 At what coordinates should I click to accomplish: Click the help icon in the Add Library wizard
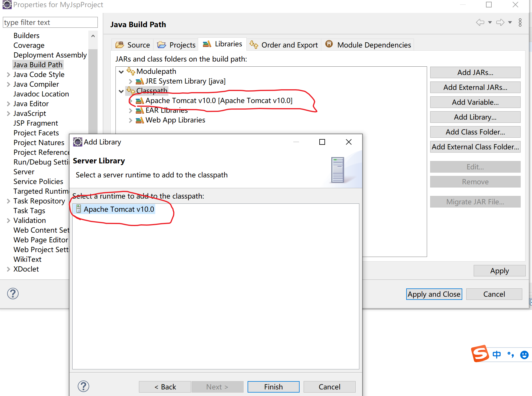(83, 386)
